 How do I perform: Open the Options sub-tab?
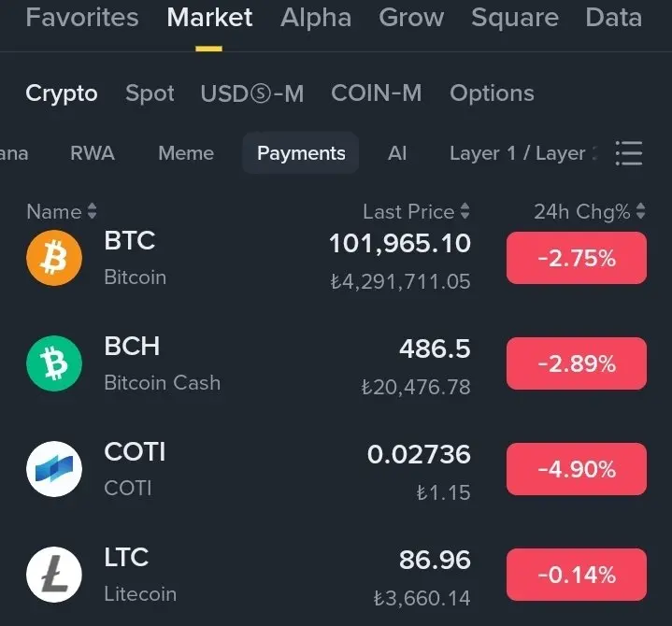492,93
